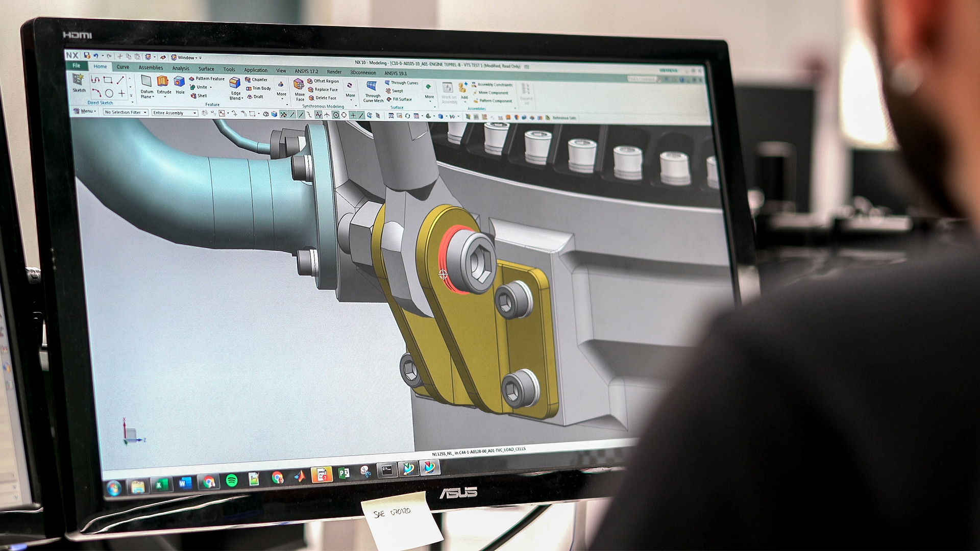
Task: Expand the Menu dropdown
Action: [85, 111]
